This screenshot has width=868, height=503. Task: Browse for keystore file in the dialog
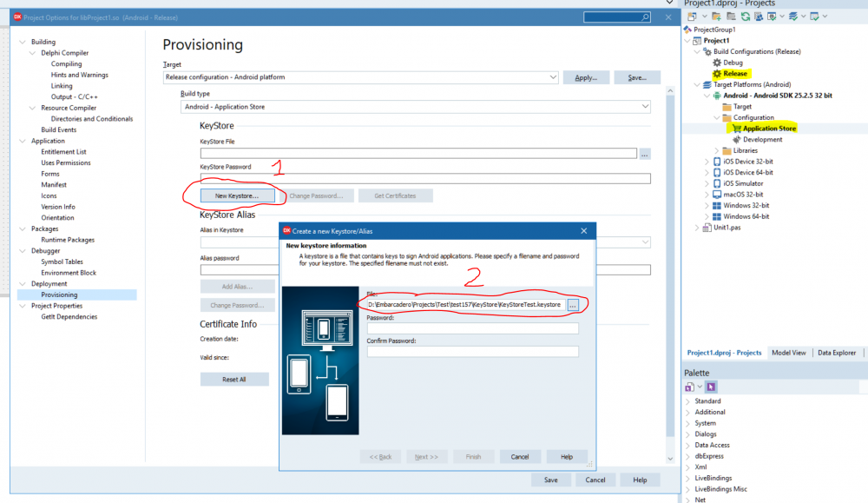click(573, 305)
